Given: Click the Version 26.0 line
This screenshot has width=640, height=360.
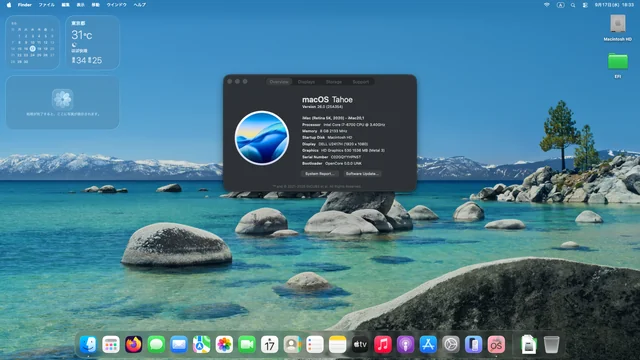Looking at the screenshot, I should click(322, 107).
